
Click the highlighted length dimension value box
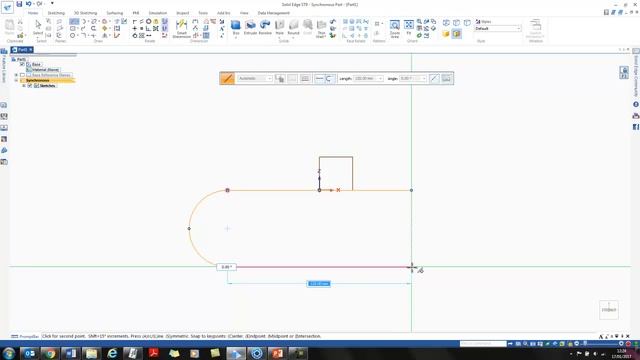[x=318, y=284]
